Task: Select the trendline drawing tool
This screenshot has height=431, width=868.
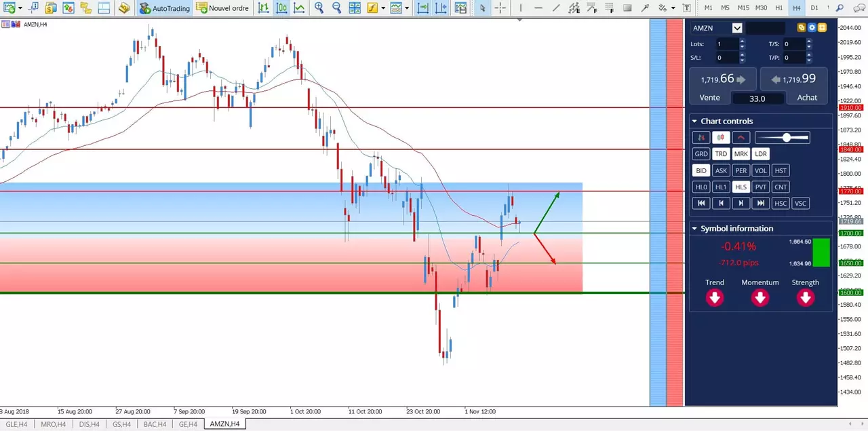Action: (557, 8)
